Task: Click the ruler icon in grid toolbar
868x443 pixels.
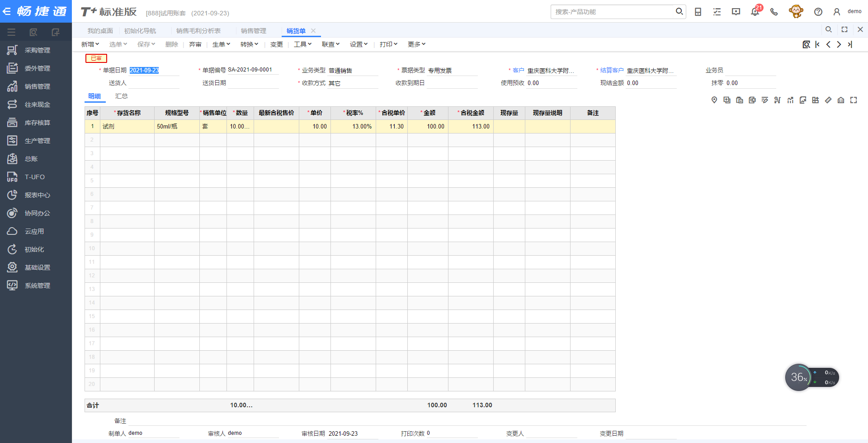Action: coord(828,100)
